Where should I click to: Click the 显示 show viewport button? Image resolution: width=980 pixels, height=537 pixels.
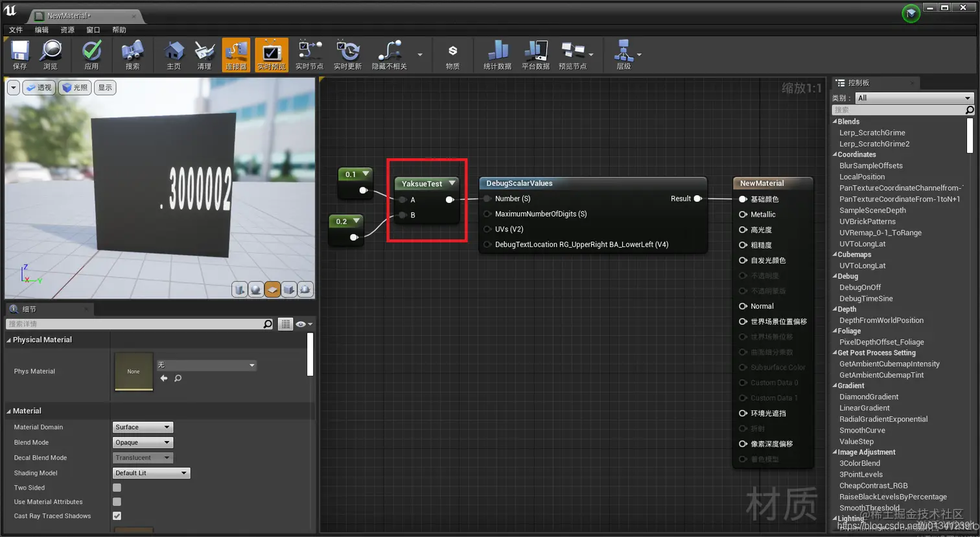pos(105,88)
